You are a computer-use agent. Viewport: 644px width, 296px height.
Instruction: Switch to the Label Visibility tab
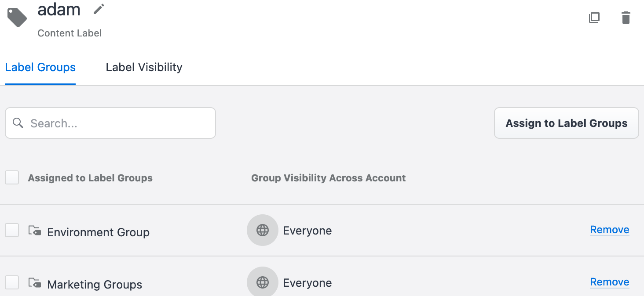[144, 67]
